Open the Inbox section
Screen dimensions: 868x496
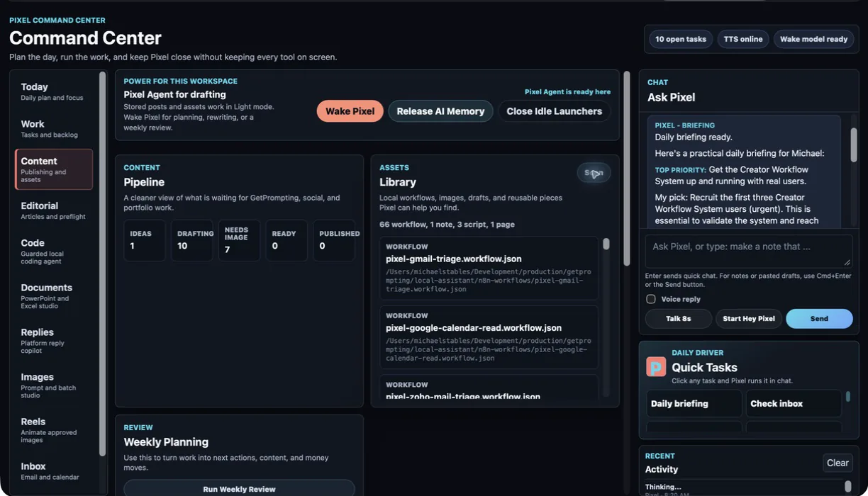(x=54, y=471)
